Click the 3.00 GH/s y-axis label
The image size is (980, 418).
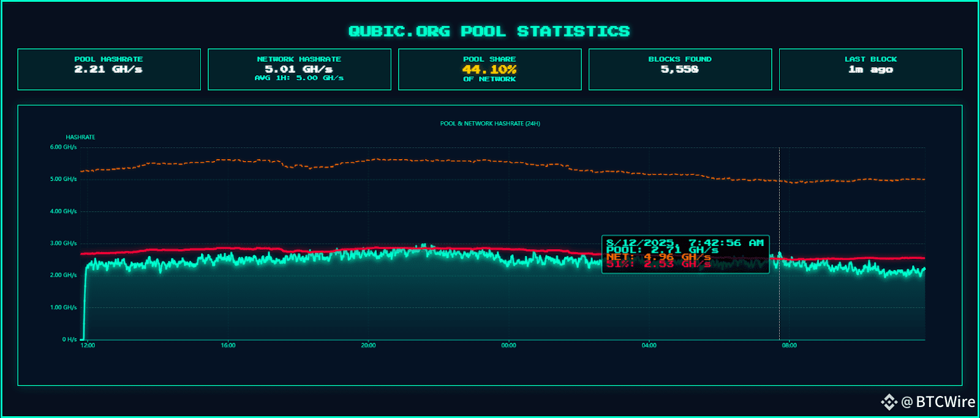[x=63, y=243]
